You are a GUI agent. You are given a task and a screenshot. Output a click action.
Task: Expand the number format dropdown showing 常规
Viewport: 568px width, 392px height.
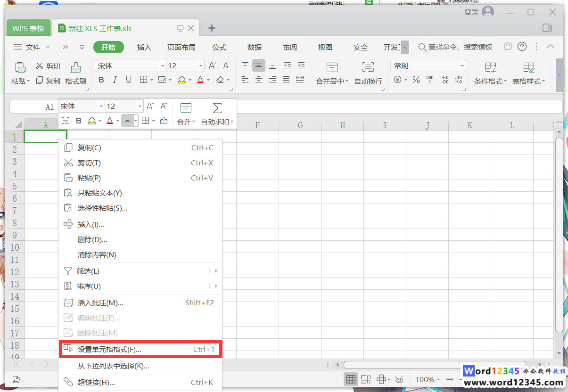(x=462, y=66)
